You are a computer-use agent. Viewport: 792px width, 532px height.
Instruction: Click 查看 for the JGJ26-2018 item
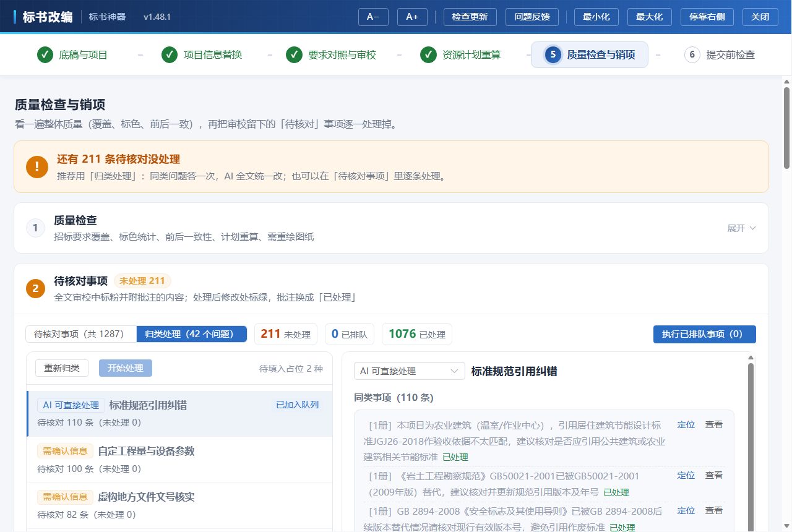(x=714, y=425)
